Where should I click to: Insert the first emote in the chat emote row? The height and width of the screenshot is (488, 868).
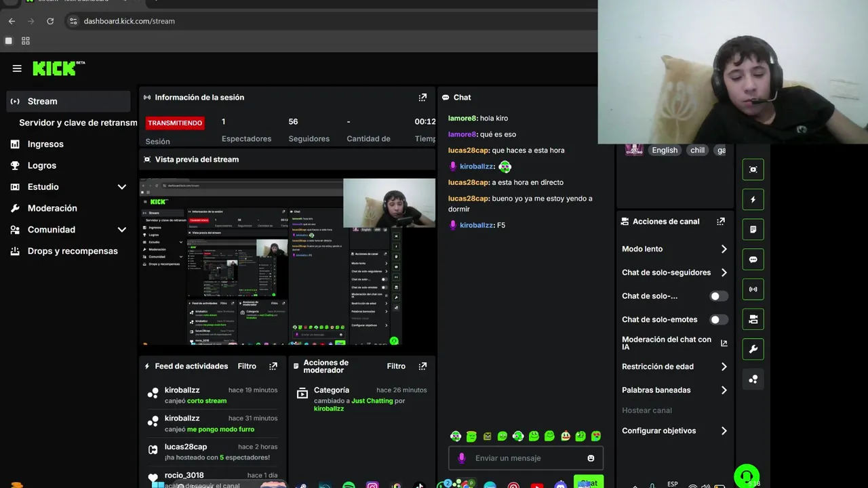tap(456, 436)
